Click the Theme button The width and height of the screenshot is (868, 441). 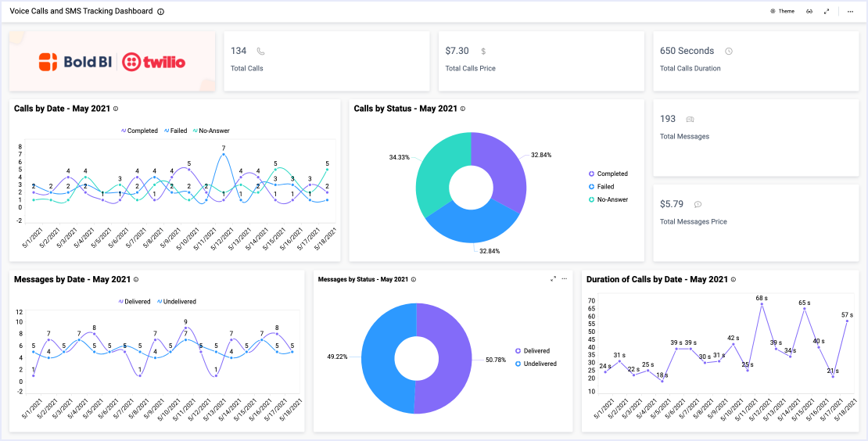coord(782,12)
